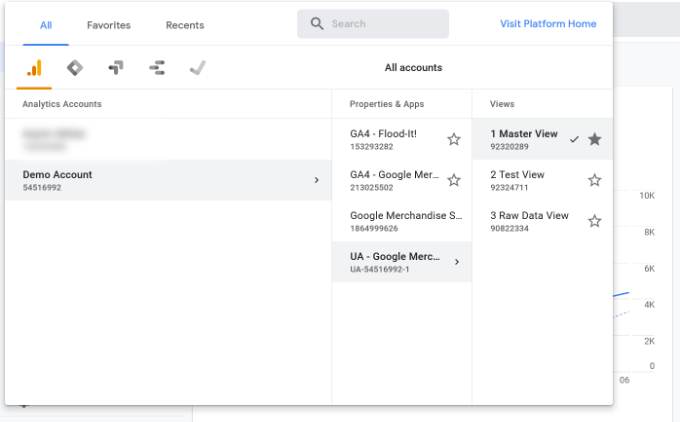The height and width of the screenshot is (422, 680).
Task: Select UA-54516992-1 property row
Action: coord(402,262)
